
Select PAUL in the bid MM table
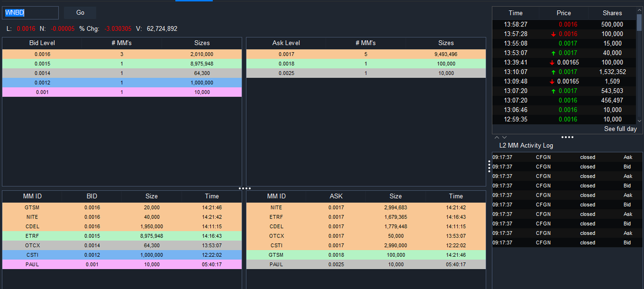click(122, 264)
